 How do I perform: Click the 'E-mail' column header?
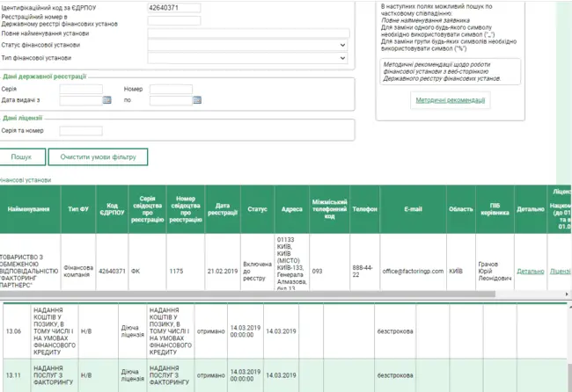413,210
